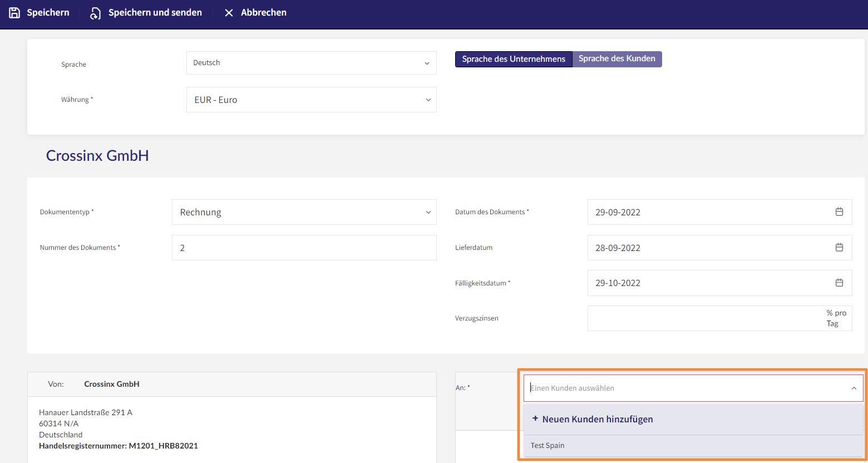Click the 60314 N/A postal line
868x463 pixels.
coord(59,423)
